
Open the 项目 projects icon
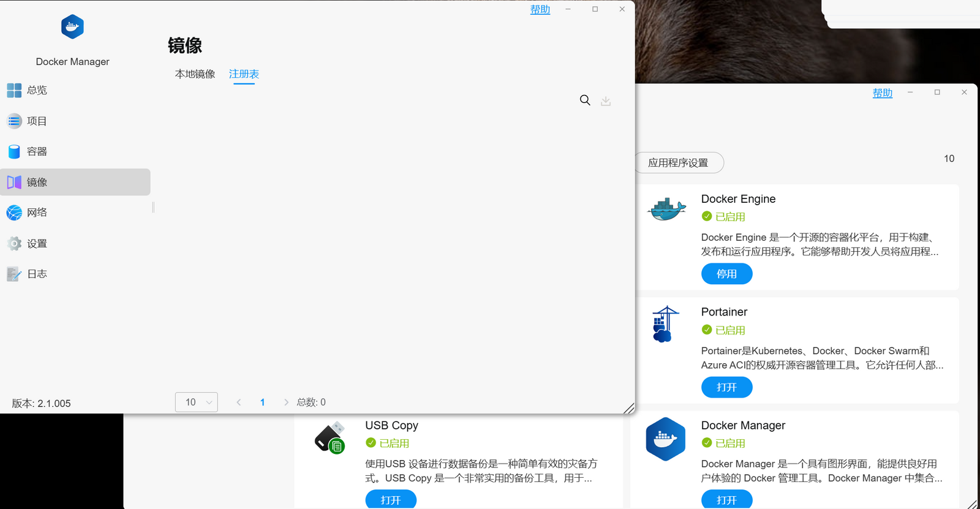pos(14,121)
